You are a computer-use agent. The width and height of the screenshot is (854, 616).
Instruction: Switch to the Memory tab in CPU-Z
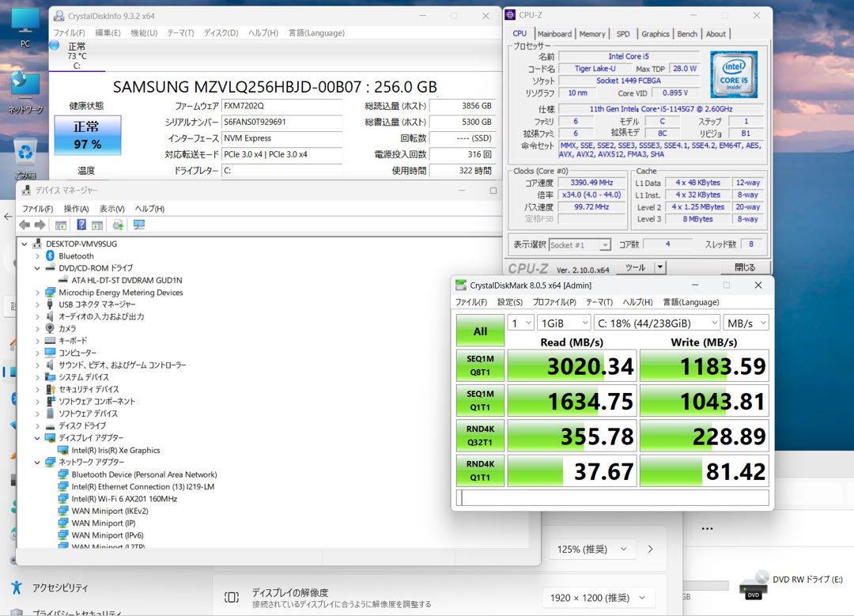(x=592, y=34)
